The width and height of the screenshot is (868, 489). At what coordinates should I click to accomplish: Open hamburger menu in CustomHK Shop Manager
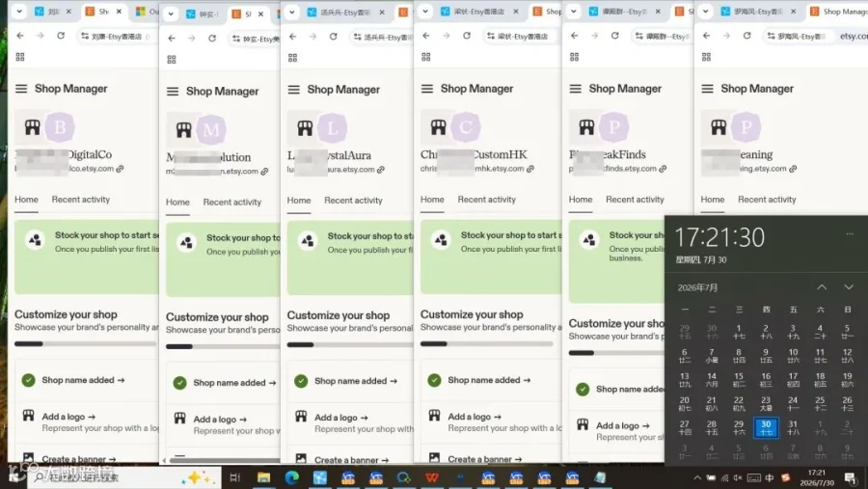click(427, 89)
